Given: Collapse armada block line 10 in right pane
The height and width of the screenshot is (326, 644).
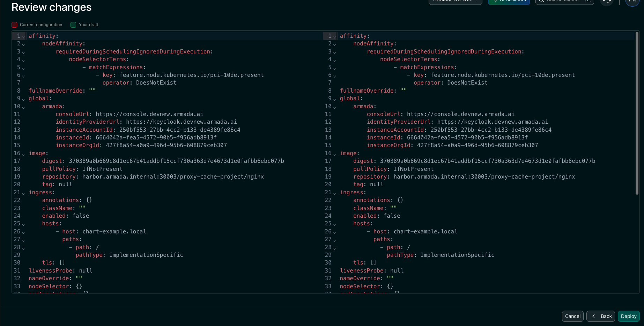Looking at the screenshot, I should point(334,107).
